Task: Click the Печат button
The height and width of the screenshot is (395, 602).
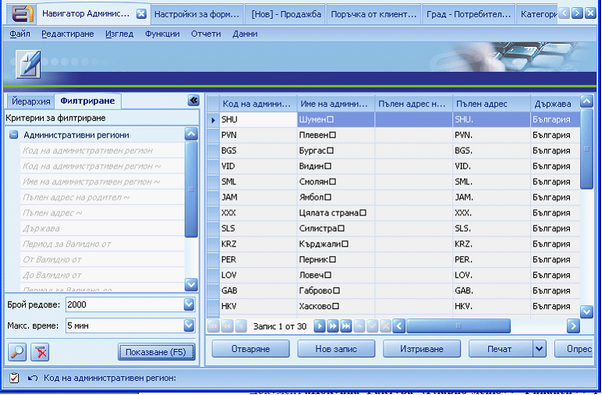Action: (500, 349)
